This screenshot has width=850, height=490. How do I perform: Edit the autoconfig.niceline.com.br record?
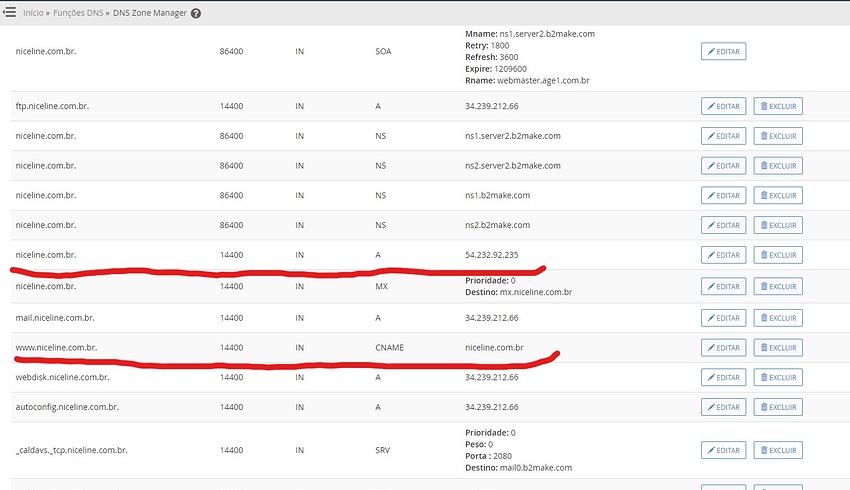point(723,408)
